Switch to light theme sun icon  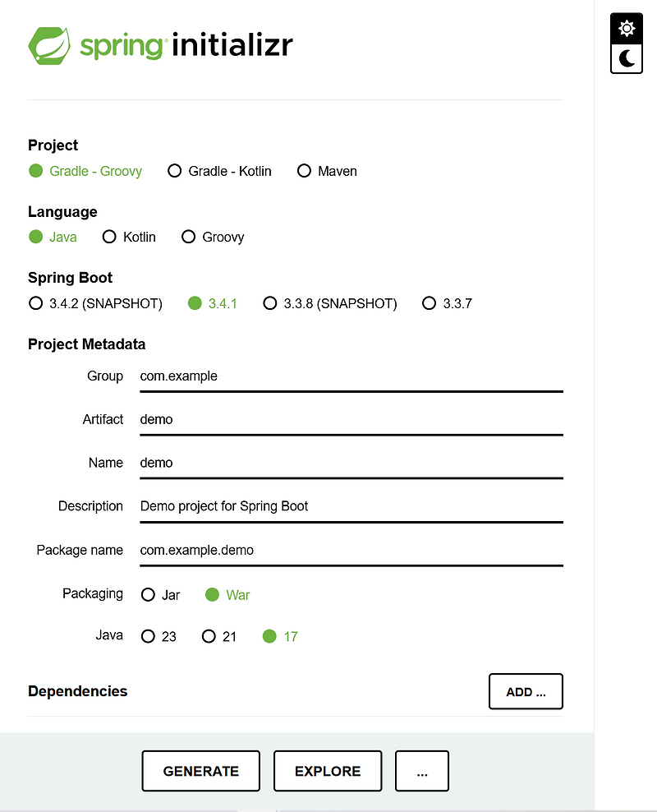(627, 29)
